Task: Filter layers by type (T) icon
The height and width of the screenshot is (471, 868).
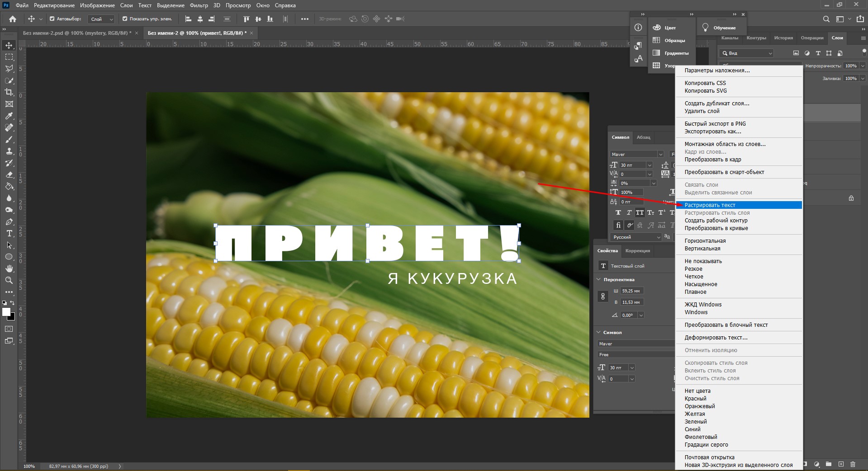Action: click(818, 53)
